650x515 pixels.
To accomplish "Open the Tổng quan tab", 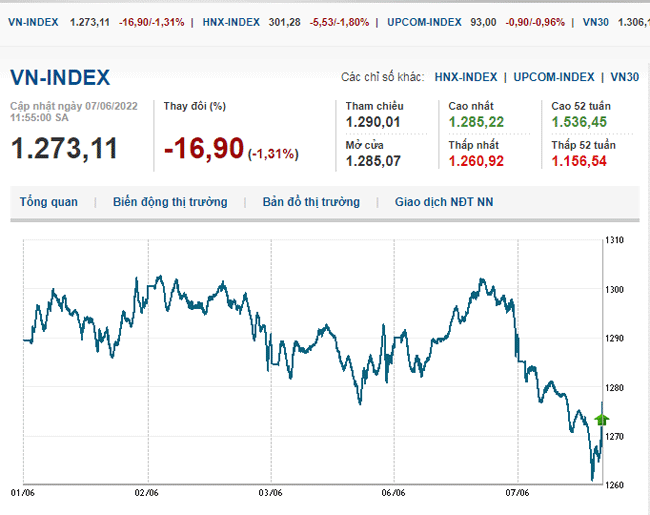I will (x=48, y=202).
